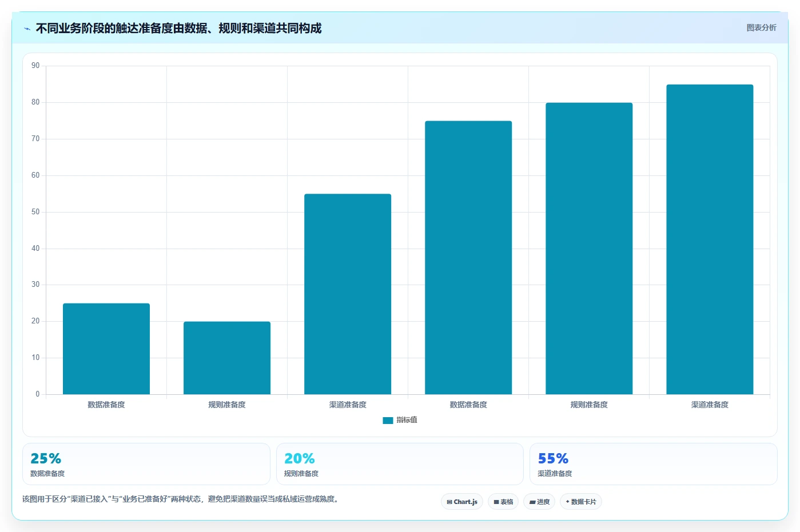
Task: Select the 表格 chip
Action: (503, 502)
